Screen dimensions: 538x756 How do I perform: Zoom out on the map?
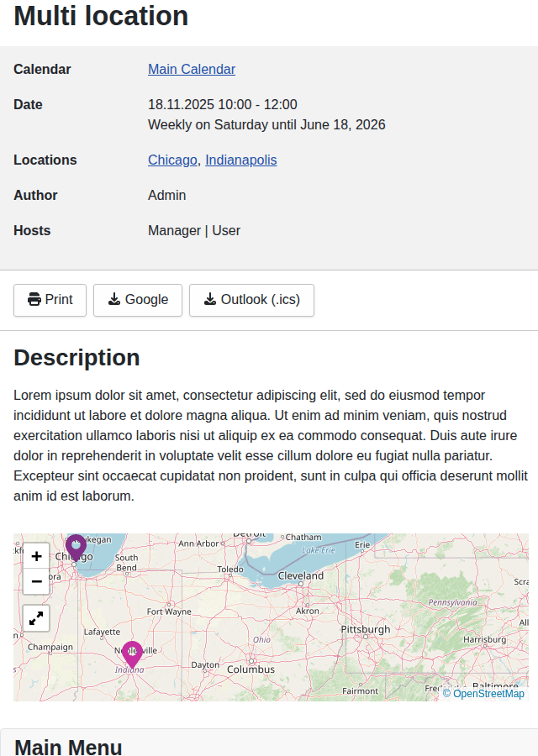point(36,581)
